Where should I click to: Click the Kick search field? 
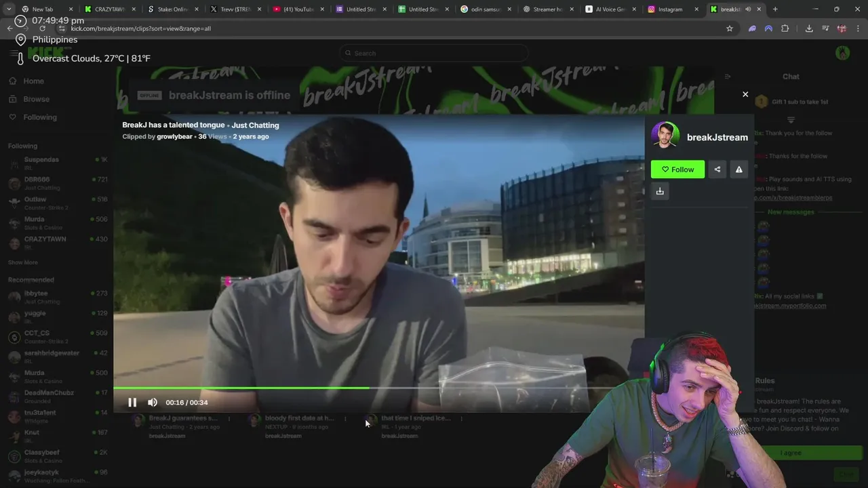pos(434,53)
